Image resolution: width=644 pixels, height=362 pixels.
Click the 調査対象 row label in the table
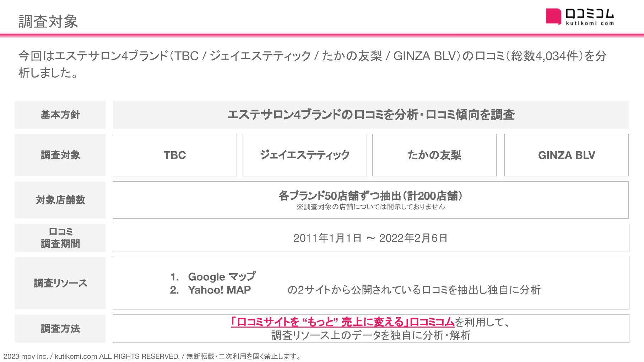tap(60, 155)
